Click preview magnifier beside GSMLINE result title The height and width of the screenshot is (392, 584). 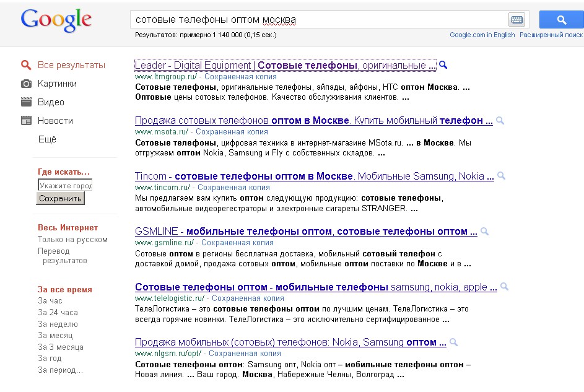click(484, 232)
